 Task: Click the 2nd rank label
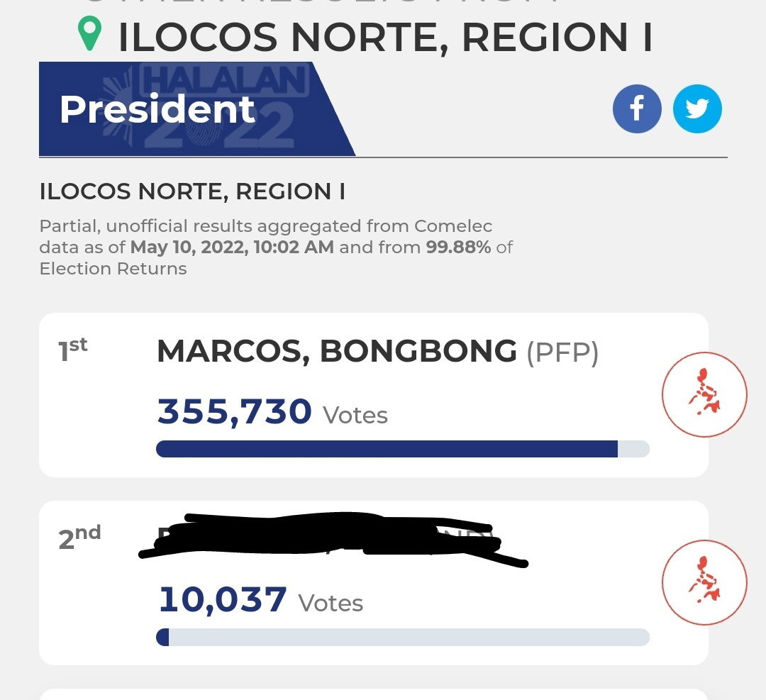point(79,537)
